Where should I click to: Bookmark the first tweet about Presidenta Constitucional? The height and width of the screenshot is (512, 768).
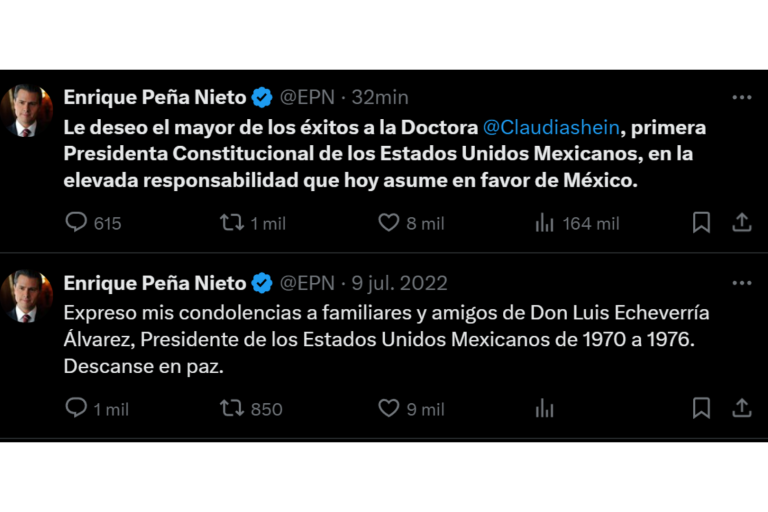coord(702,223)
